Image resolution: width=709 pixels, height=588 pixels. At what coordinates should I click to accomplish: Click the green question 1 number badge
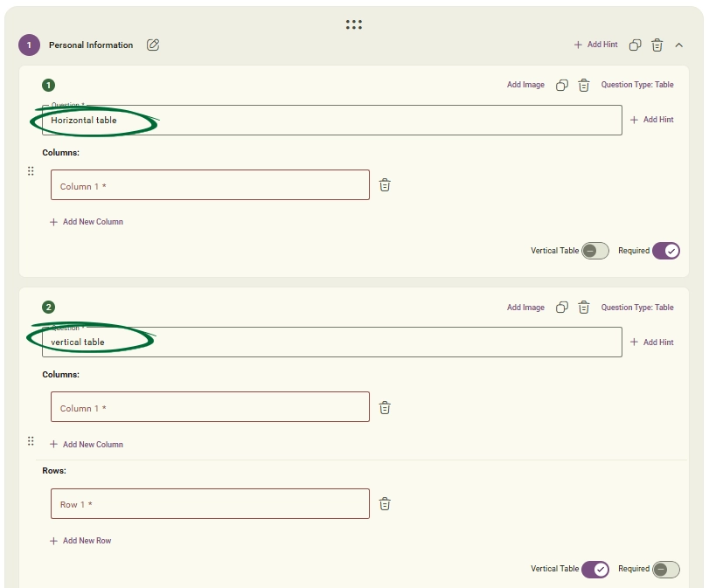click(x=48, y=85)
